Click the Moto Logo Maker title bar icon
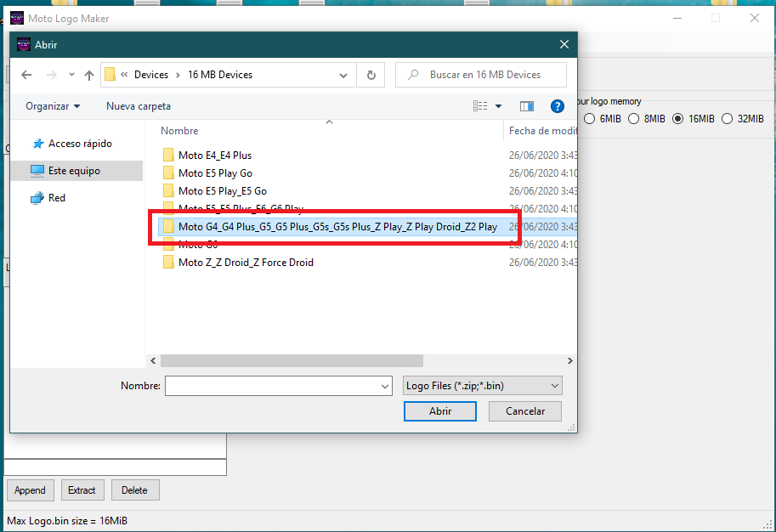The width and height of the screenshot is (776, 532). [x=17, y=19]
